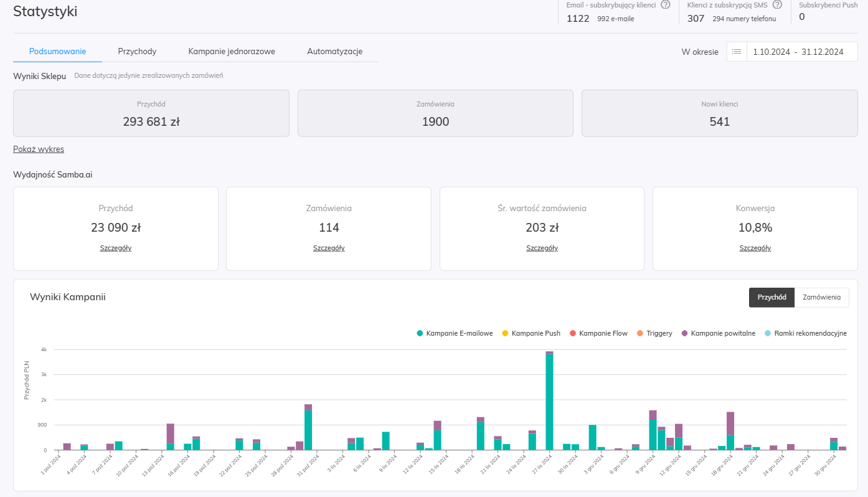The width and height of the screenshot is (868, 497).
Task: Open Szczegóły under Konwersja 10,8%
Action: (x=755, y=248)
